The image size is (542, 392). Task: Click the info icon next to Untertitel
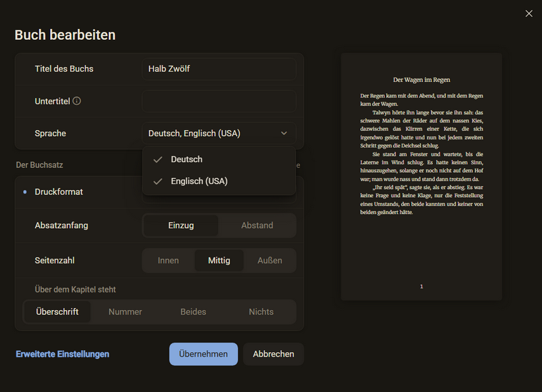(x=77, y=101)
